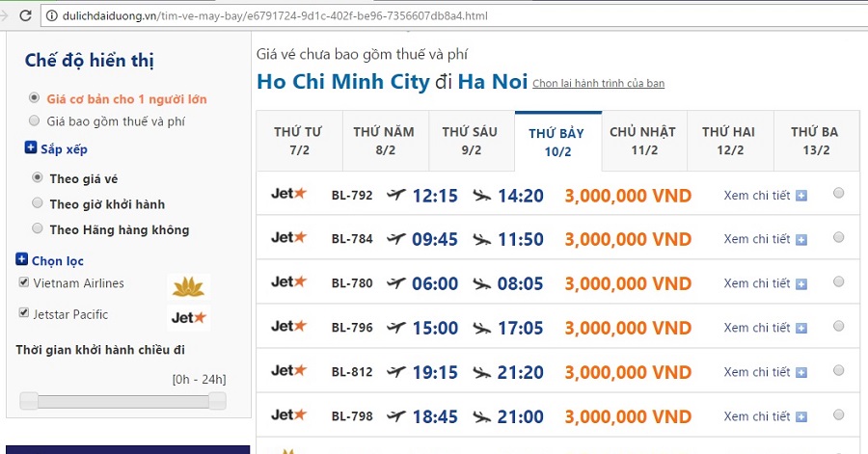The image size is (868, 454).
Task: Expand details plus icon for BL-780
Action: pos(801,283)
